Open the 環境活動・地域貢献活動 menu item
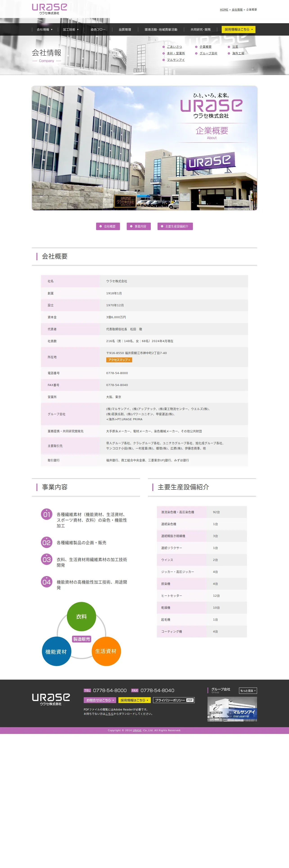Image resolution: width=289 pixels, height=868 pixels. 161,30
